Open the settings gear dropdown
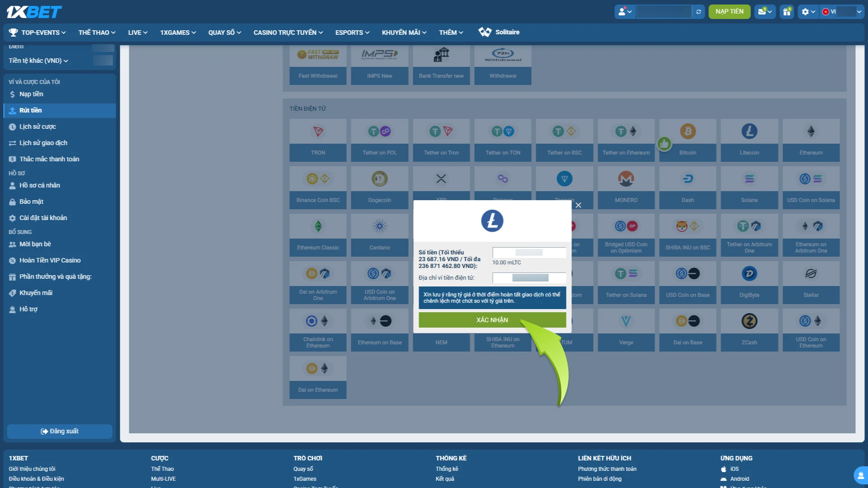The image size is (868, 488). (x=808, y=12)
